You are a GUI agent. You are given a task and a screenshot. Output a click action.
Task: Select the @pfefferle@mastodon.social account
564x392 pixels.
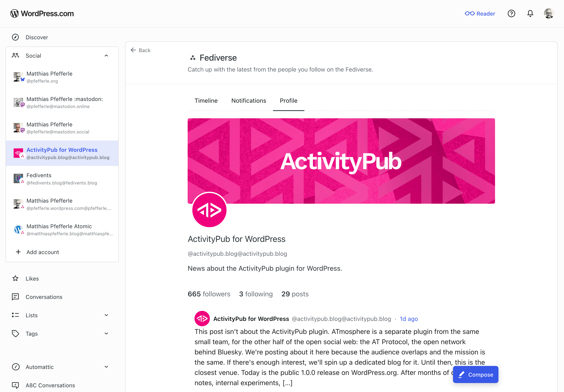coord(62,128)
